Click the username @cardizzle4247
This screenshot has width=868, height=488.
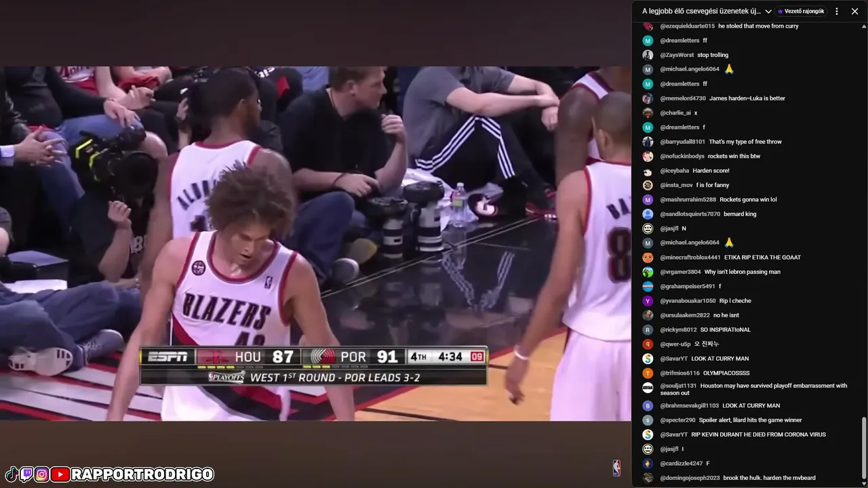tap(681, 464)
